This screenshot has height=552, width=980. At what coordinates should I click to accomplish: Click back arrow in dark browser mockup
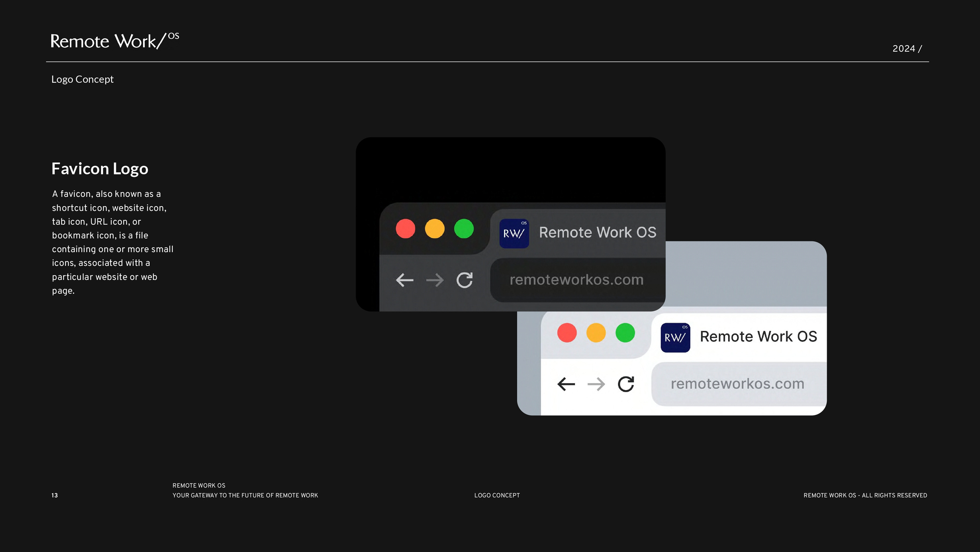pyautogui.click(x=405, y=280)
